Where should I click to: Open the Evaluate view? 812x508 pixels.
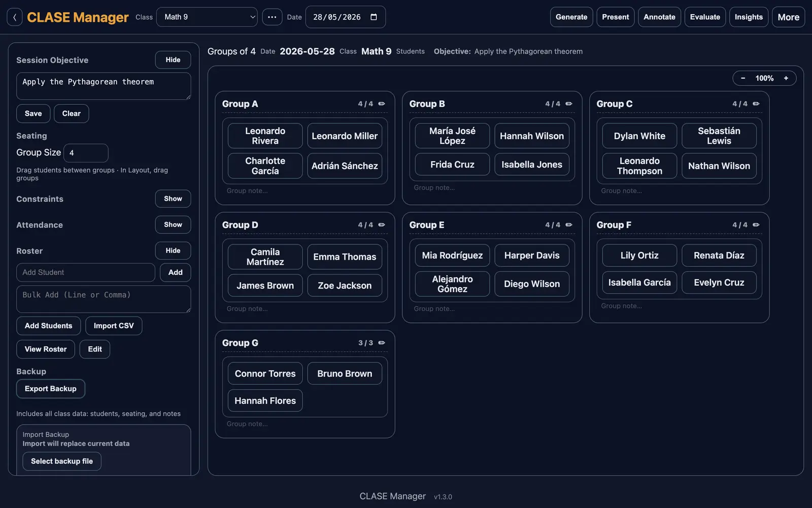[x=705, y=17]
